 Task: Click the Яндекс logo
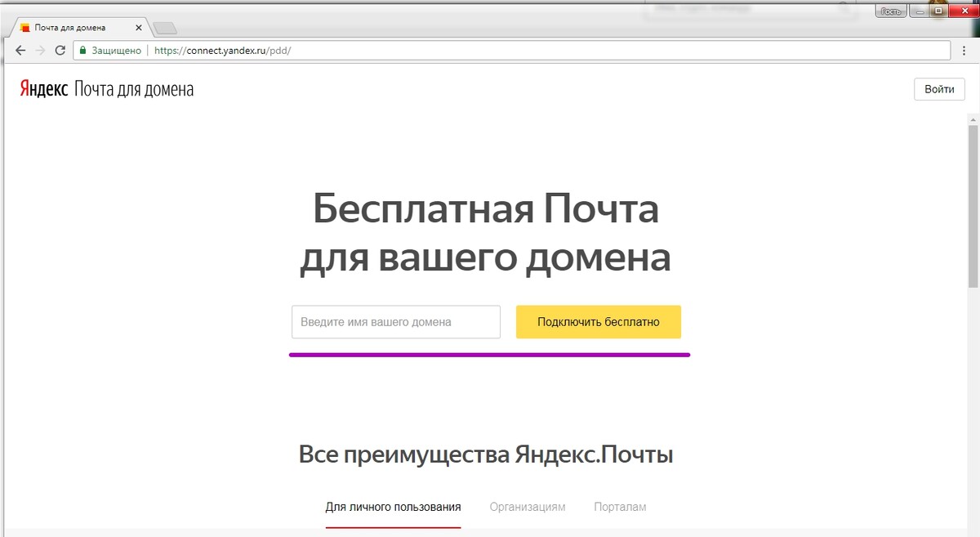pos(44,89)
